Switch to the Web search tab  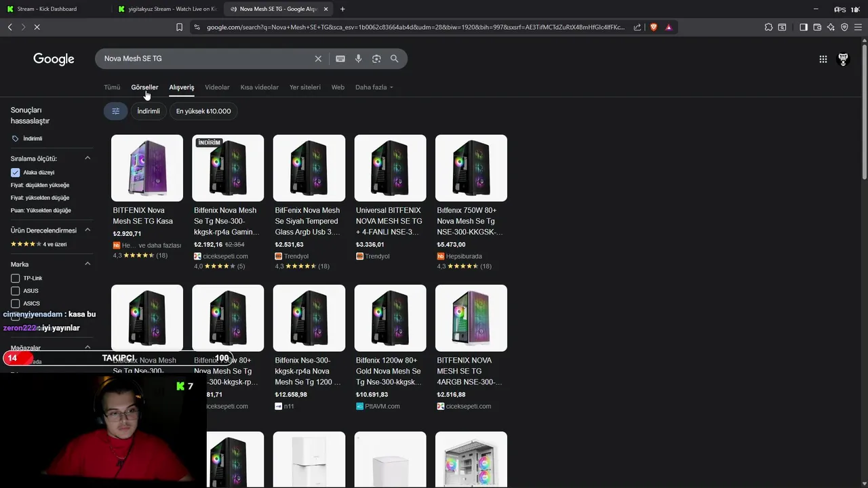click(338, 87)
